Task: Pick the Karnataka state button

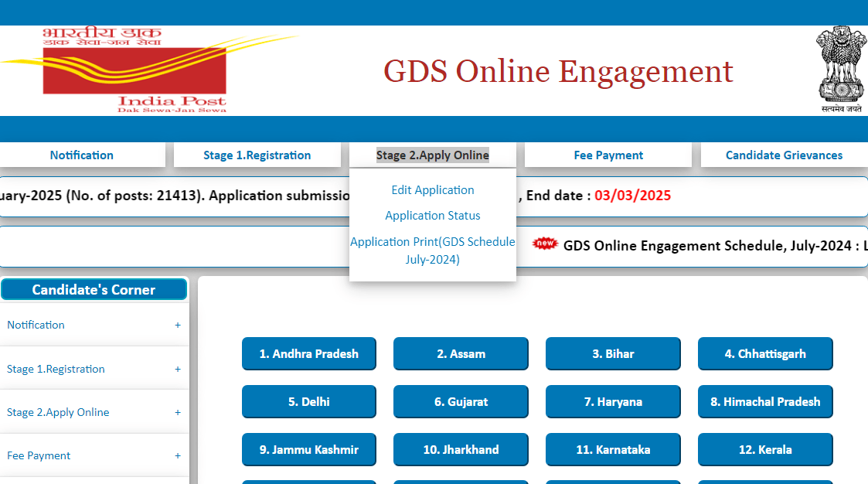Action: [613, 450]
